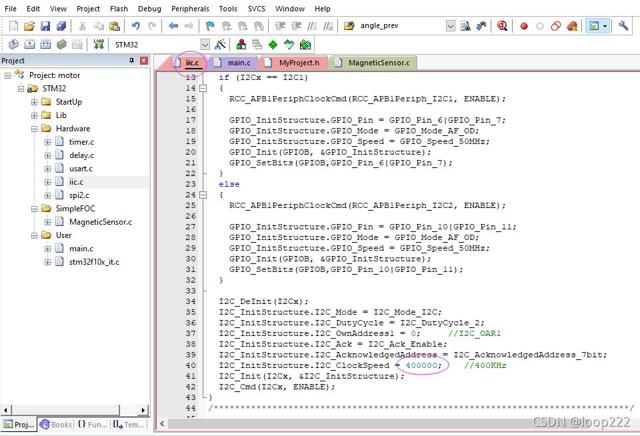Open the Flash menu
Viewport: 640px width, 436px height.
pos(119,9)
